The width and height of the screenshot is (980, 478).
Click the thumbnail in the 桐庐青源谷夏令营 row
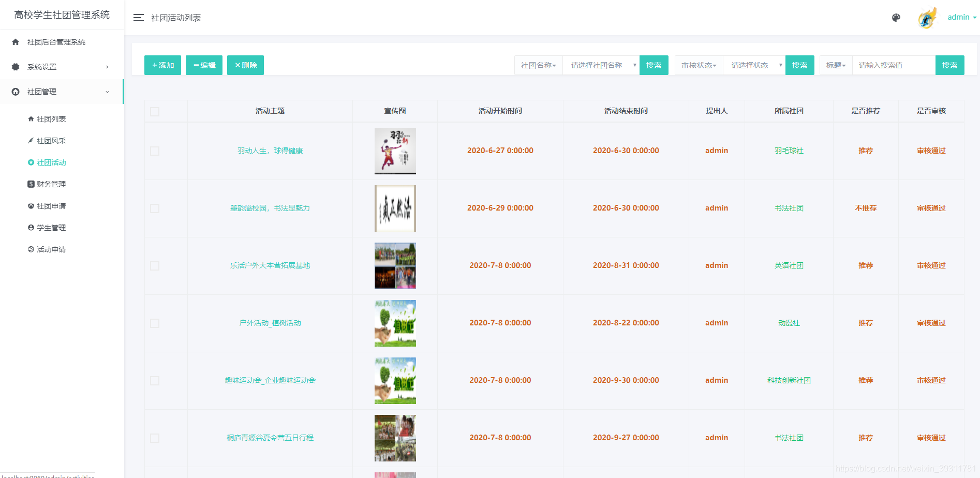point(395,438)
